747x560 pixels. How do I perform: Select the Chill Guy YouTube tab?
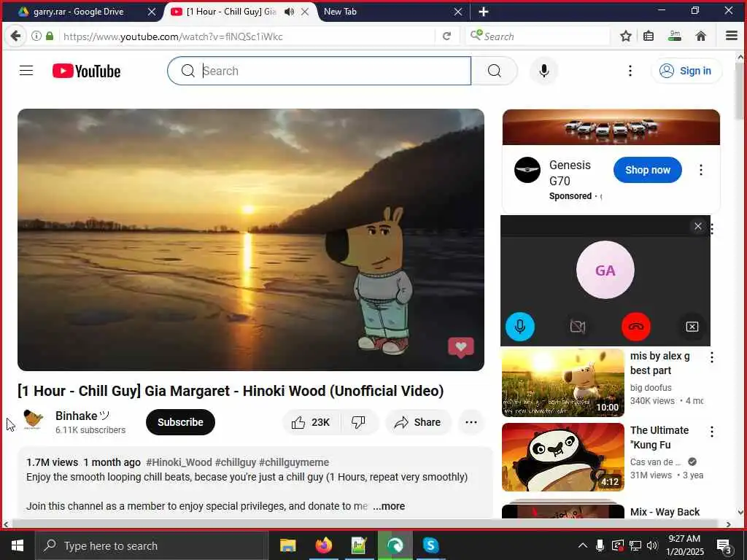click(231, 12)
